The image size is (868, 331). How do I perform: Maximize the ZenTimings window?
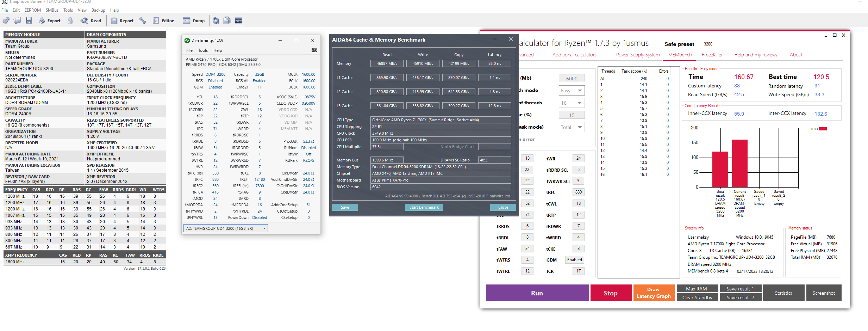coord(296,41)
